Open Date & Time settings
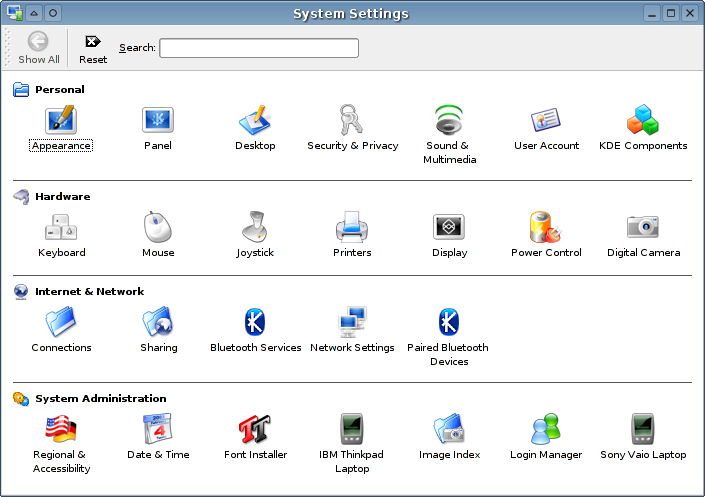The width and height of the screenshot is (705, 497). (158, 431)
